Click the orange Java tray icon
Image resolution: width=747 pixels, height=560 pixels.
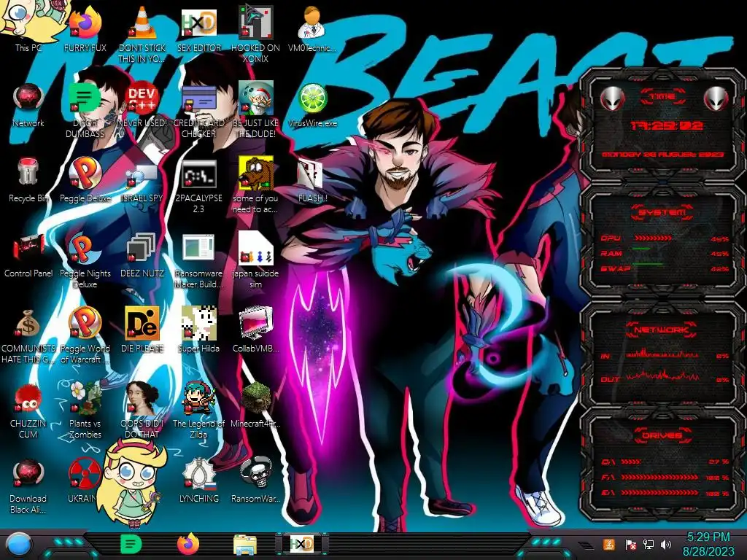[x=608, y=544]
